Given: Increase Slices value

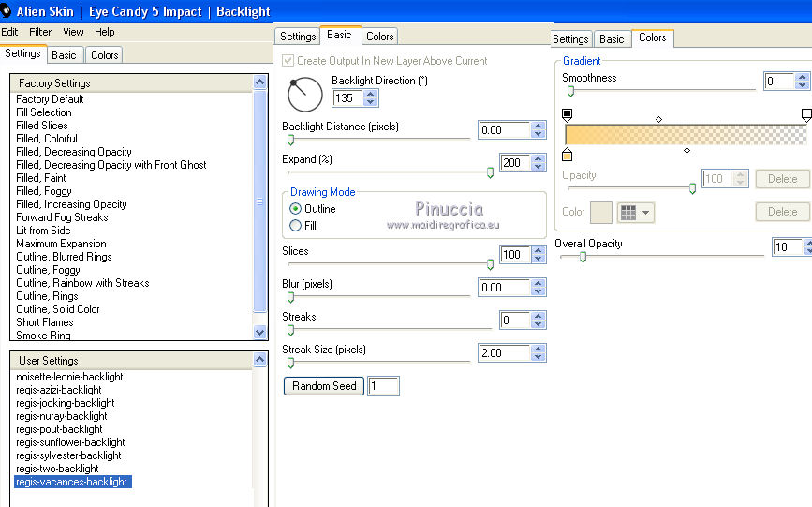Looking at the screenshot, I should 538,251.
